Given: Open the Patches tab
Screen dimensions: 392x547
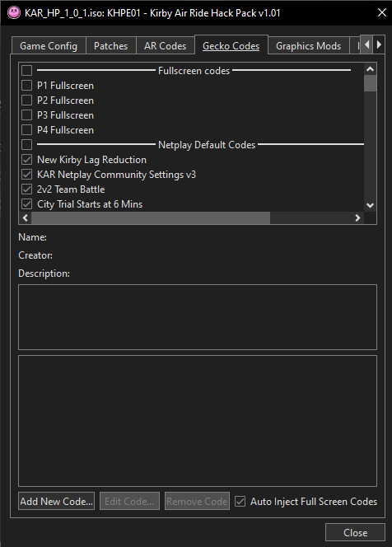Looking at the screenshot, I should [x=111, y=45].
